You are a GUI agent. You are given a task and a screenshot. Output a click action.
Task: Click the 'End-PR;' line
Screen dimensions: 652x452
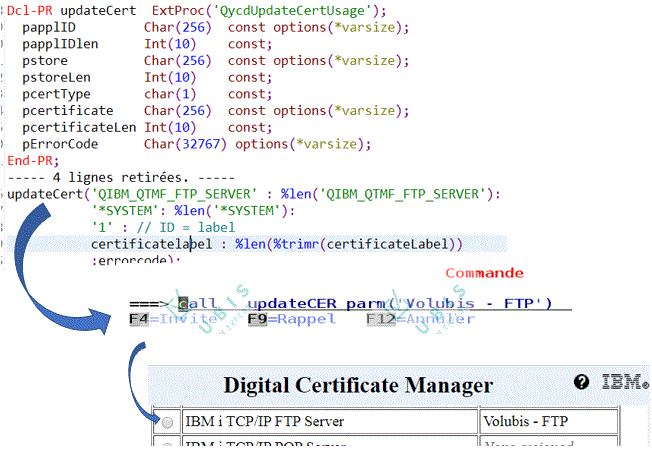coord(33,161)
